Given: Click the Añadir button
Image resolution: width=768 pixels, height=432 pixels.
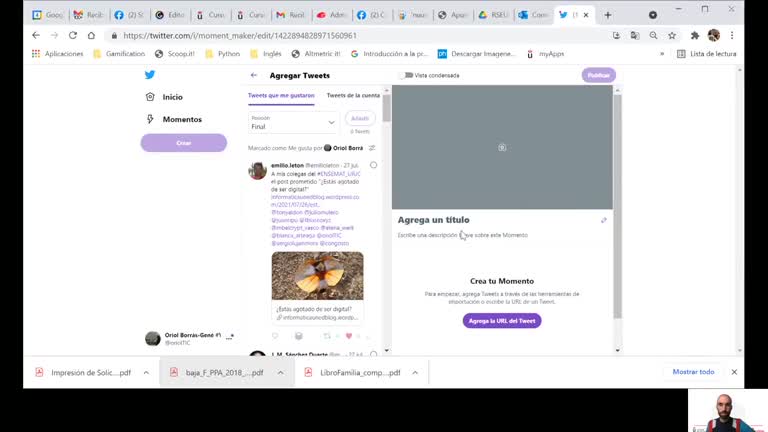Looking at the screenshot, I should pos(360,119).
